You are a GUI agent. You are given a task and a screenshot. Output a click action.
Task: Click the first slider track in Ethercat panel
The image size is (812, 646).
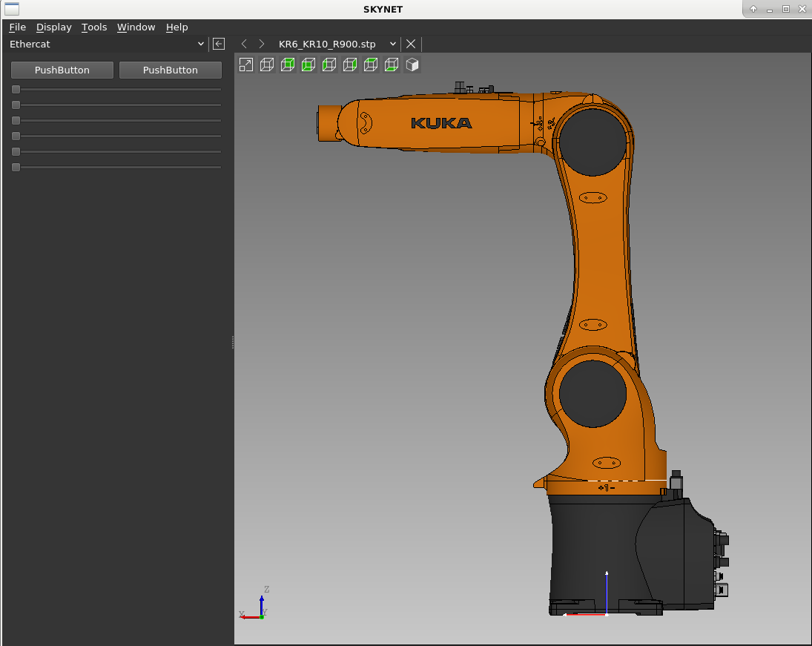coord(116,90)
